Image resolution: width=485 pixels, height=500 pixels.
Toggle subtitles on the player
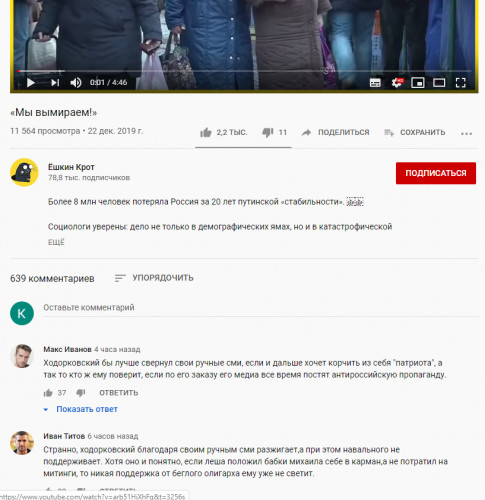[x=375, y=83]
